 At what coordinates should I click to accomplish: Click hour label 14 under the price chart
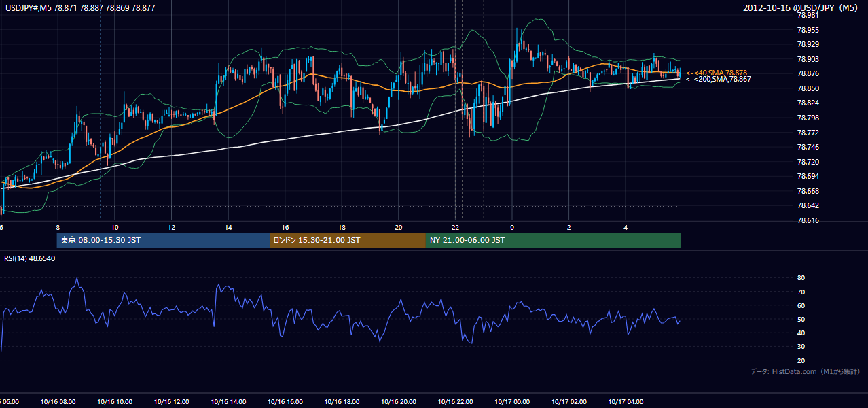(228, 228)
